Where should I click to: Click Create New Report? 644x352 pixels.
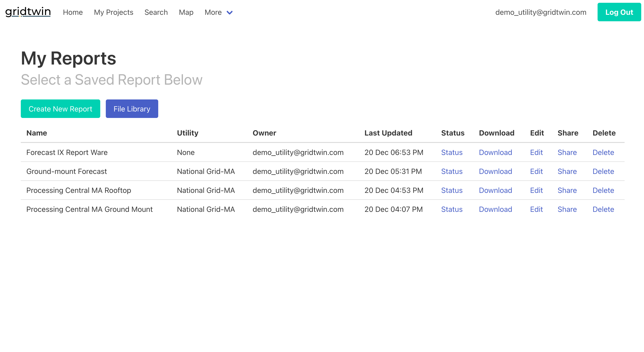point(60,109)
